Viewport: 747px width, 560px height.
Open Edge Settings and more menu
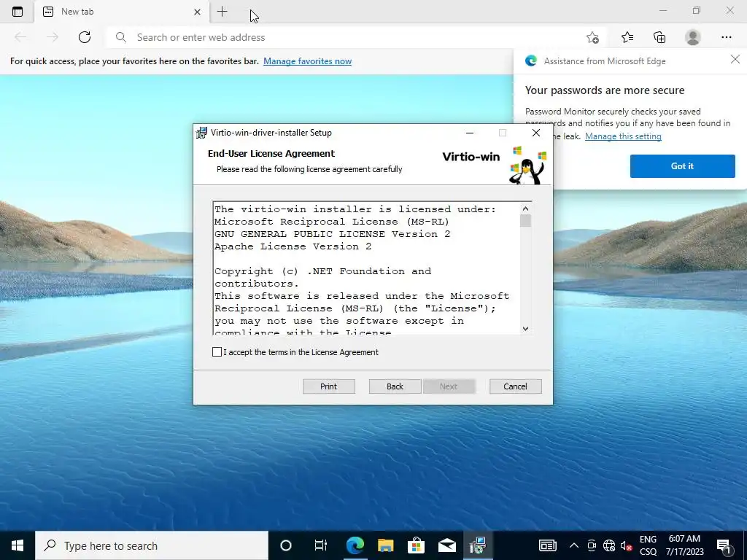(x=726, y=37)
